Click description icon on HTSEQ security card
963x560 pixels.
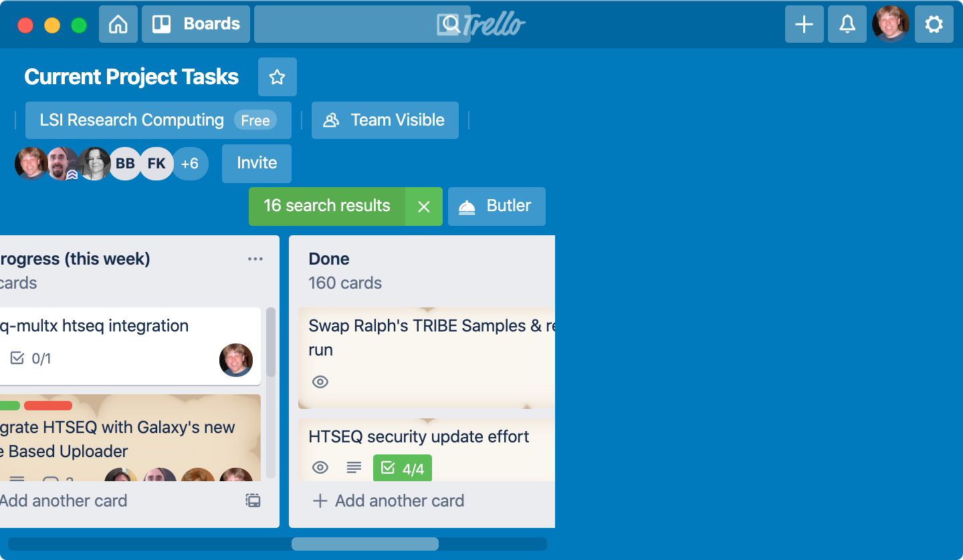coord(354,468)
